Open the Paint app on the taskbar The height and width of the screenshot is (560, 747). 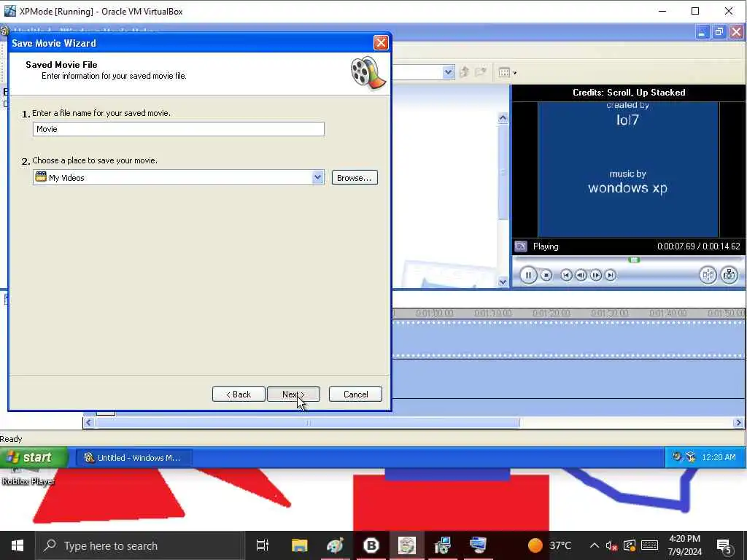point(336,545)
